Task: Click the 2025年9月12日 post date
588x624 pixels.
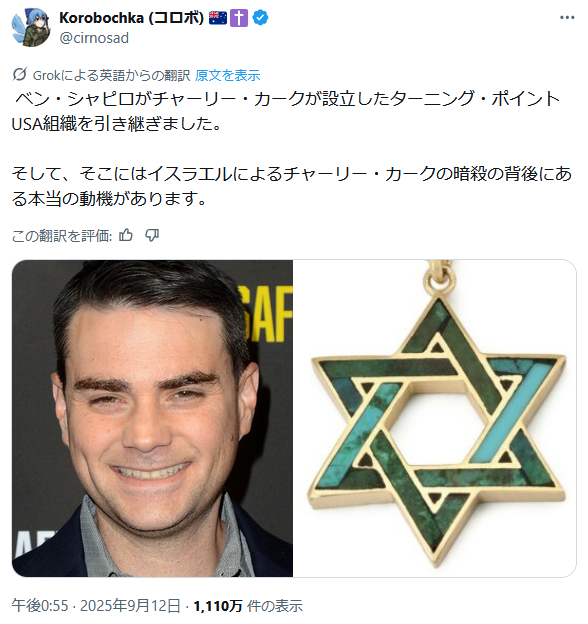Action: (x=130, y=606)
